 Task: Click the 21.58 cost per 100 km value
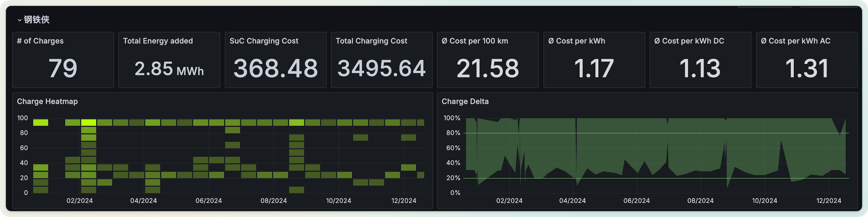pyautogui.click(x=488, y=68)
